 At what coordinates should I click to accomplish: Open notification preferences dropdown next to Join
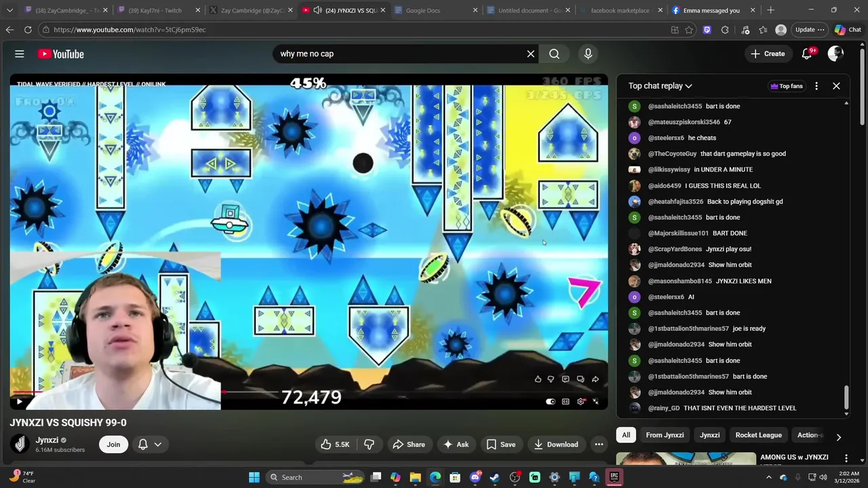point(150,445)
